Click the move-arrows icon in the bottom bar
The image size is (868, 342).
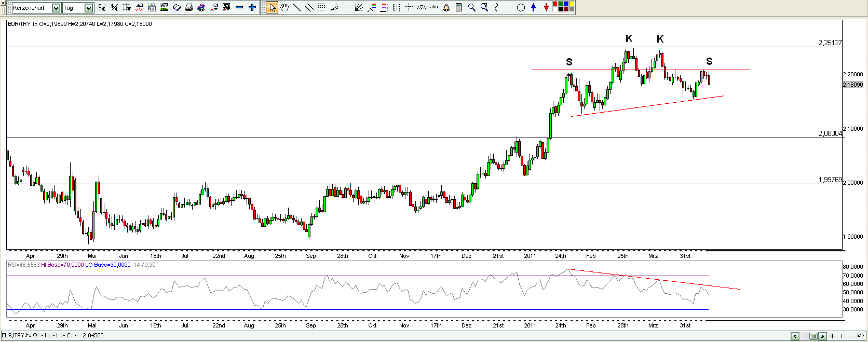[x=832, y=336]
